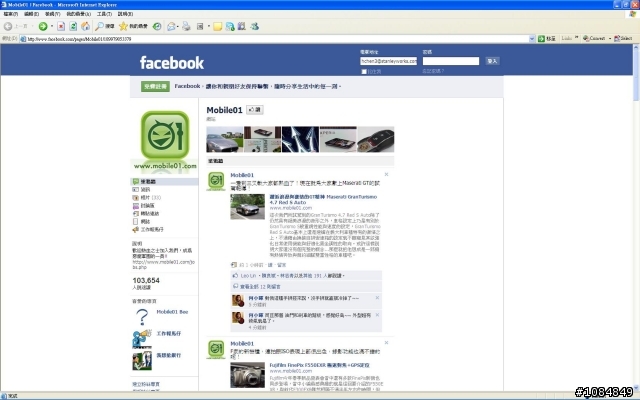Click the password input field
The height and width of the screenshot is (400, 640).
click(451, 61)
